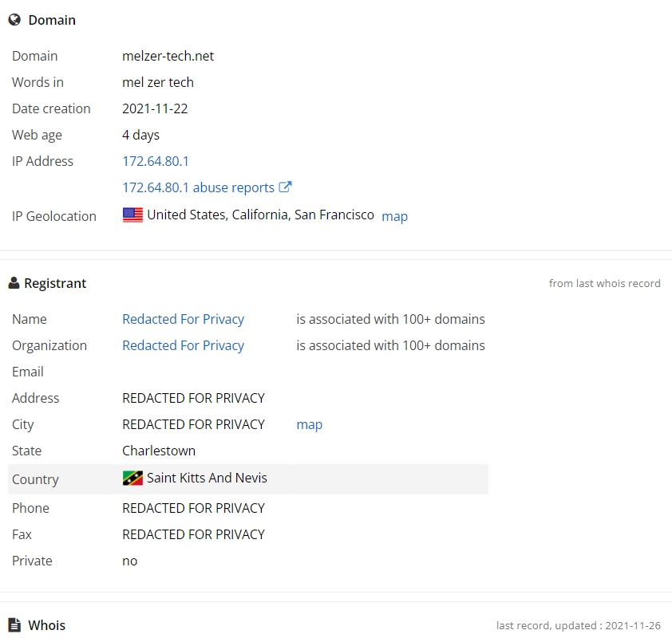
Task: Click the 'City' field label
Action: pos(22,424)
